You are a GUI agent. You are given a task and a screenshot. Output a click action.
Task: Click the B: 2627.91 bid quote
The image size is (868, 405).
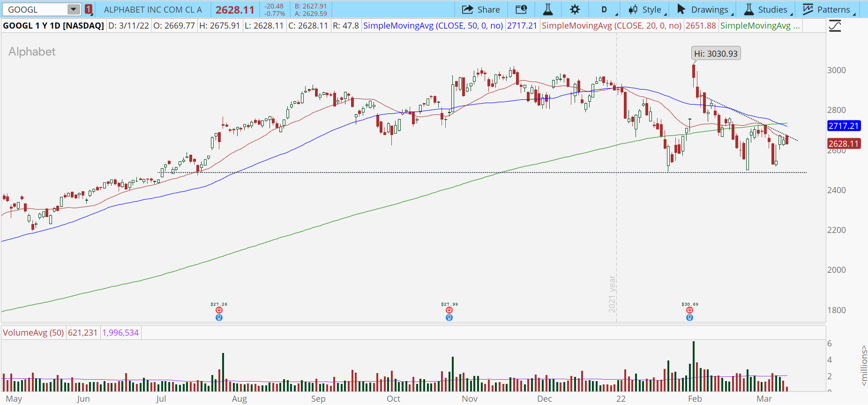pos(311,6)
